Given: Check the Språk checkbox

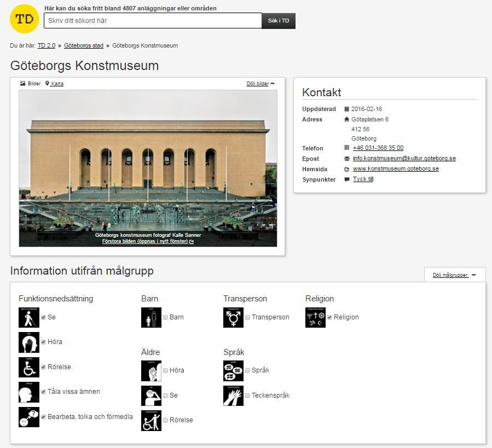Looking at the screenshot, I should (247, 370).
